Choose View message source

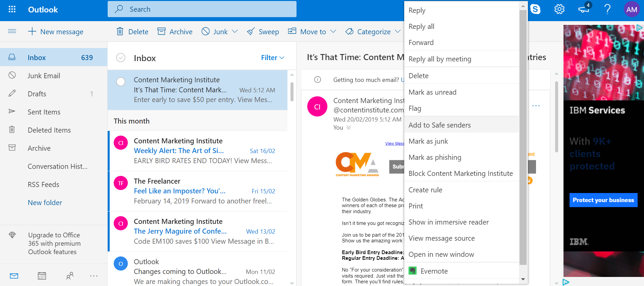[x=462, y=238]
